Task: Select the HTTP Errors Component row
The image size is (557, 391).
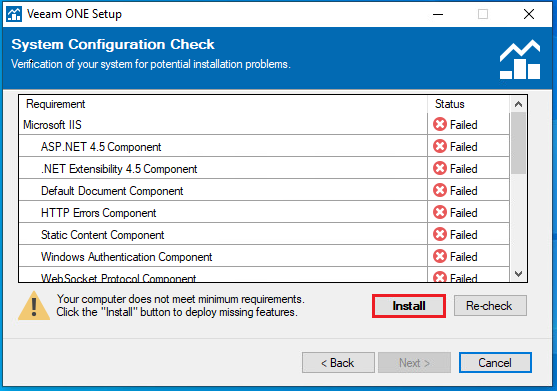Action: tap(264, 212)
